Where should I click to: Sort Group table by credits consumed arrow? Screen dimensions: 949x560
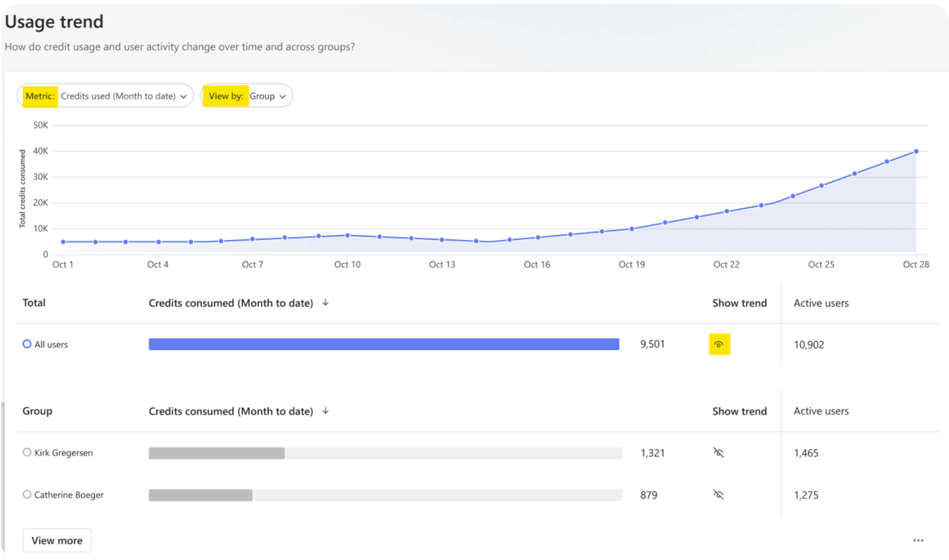pos(326,411)
